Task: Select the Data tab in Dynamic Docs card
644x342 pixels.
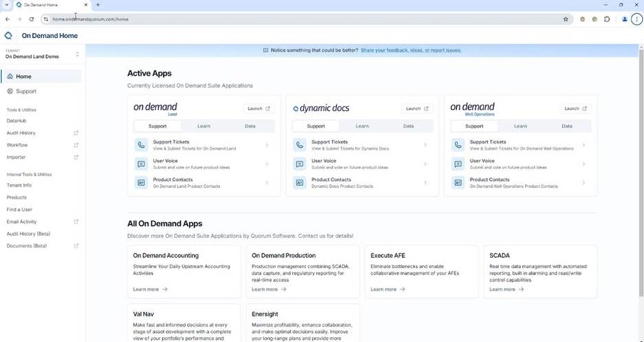Action: [408, 126]
